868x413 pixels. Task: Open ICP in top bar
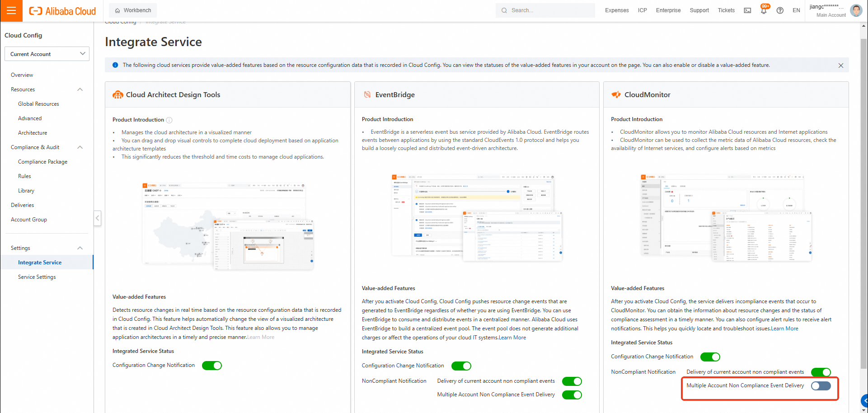(x=642, y=10)
